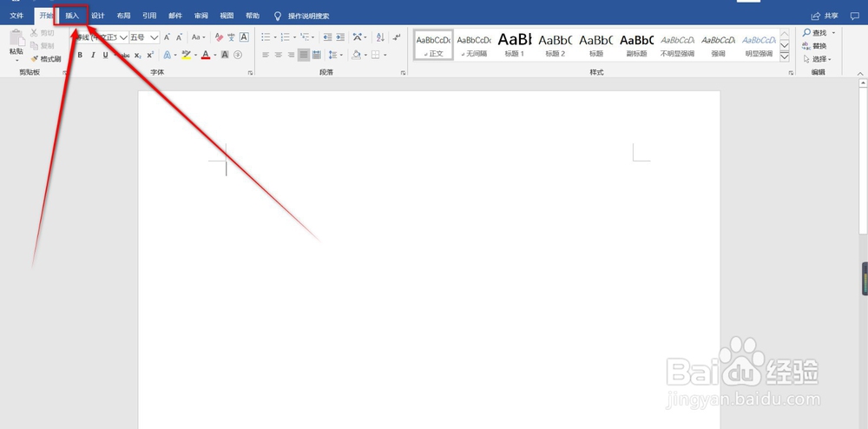Apply text effects glowing A icon

coord(167,55)
